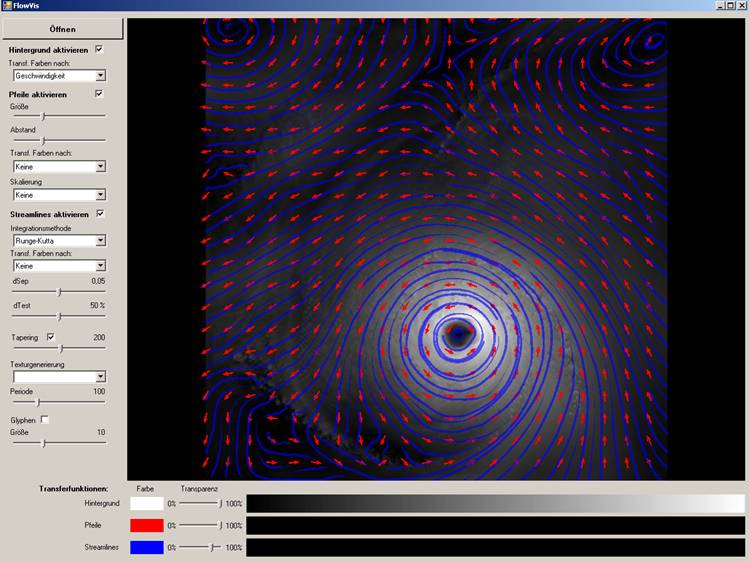749x561 pixels.
Task: Click the Hintergrund grayscale gradient bar
Action: (495, 504)
